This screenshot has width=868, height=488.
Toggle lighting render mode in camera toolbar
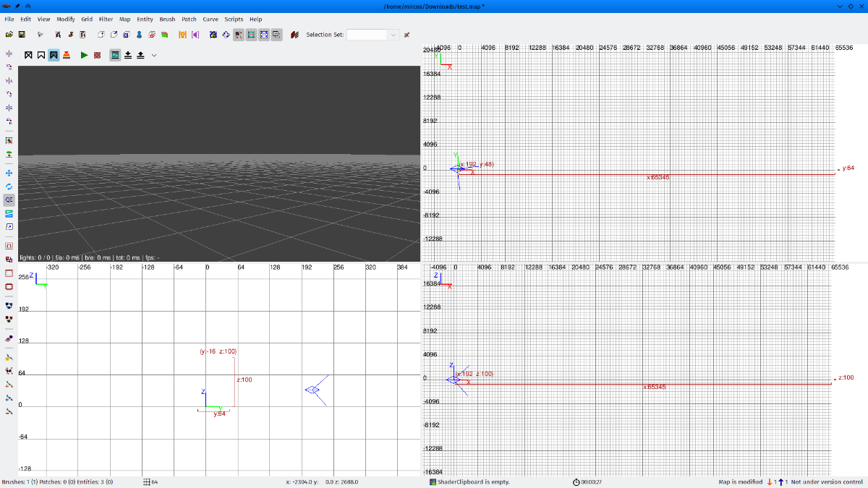67,55
